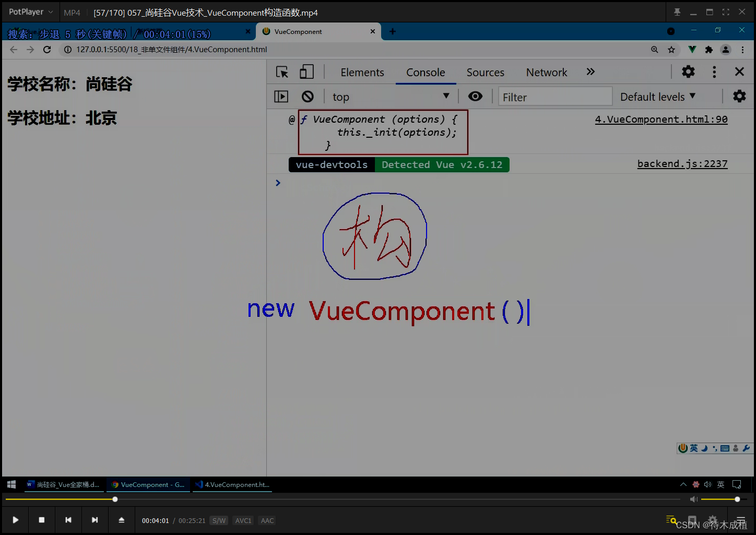
Task: Toggle the console sidebar
Action: [x=281, y=97]
